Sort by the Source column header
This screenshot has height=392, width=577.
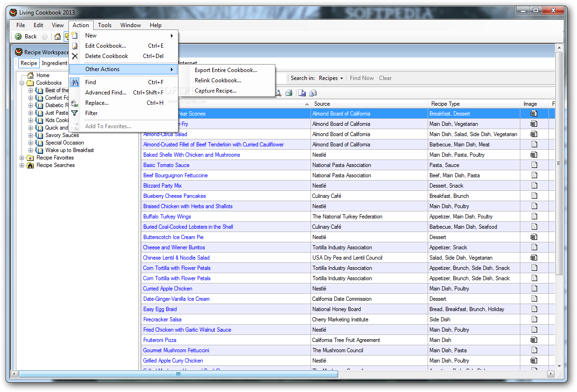369,104
